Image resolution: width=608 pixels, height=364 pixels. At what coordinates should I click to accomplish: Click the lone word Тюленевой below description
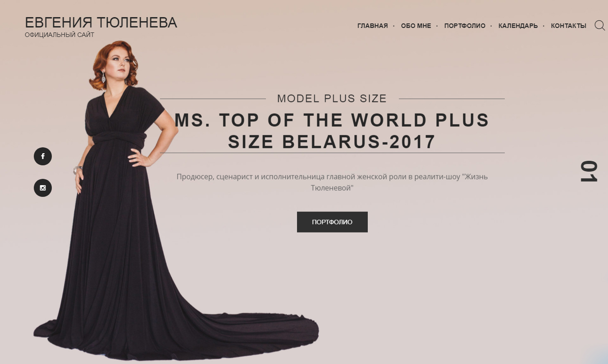332,188
